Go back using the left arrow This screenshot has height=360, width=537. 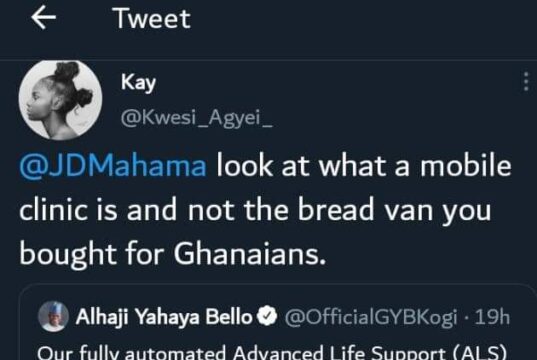tap(43, 18)
